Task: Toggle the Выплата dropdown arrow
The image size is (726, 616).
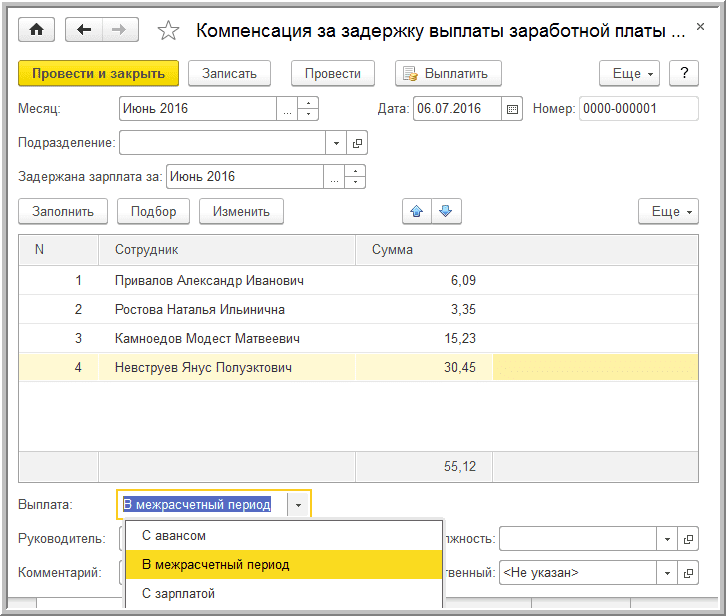Action: pos(298,505)
